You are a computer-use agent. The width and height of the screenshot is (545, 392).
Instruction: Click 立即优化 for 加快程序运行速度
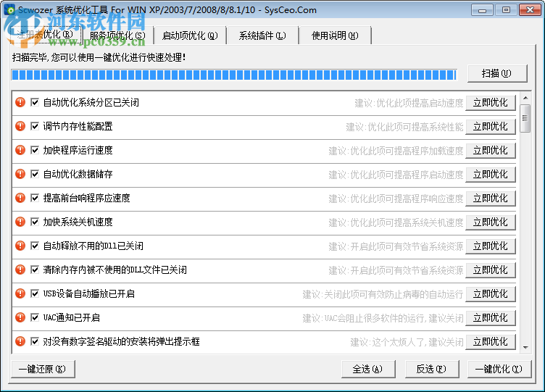click(490, 151)
